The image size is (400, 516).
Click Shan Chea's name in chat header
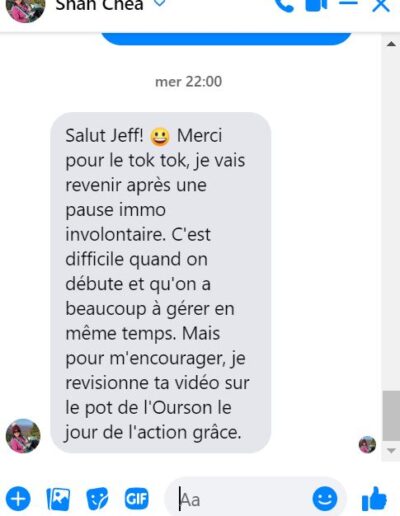pos(99,5)
